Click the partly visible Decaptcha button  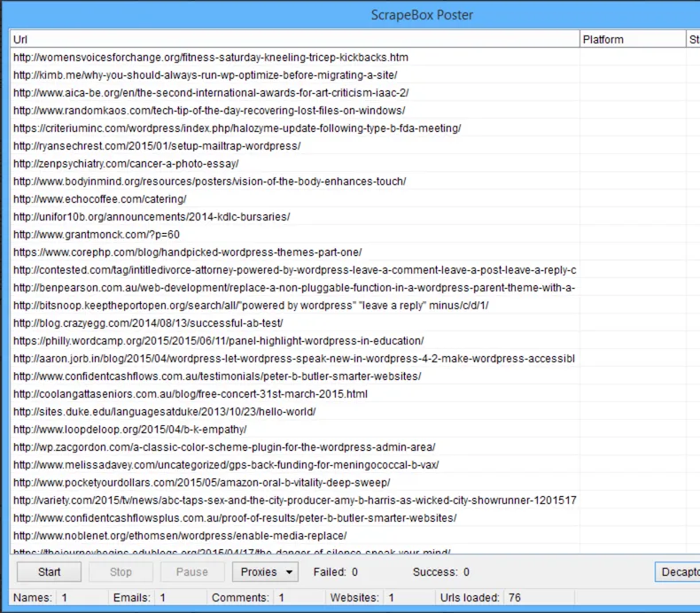[678, 571]
